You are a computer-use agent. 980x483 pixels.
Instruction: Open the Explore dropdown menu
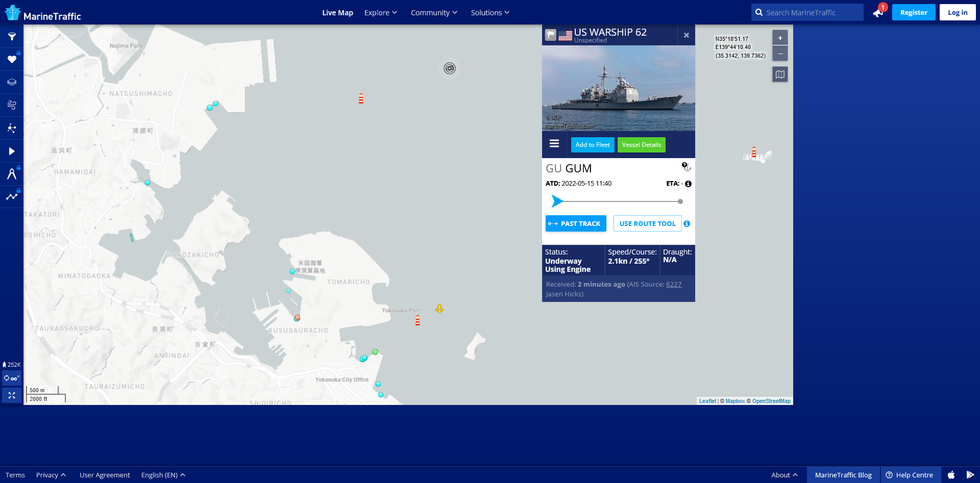(x=381, y=13)
